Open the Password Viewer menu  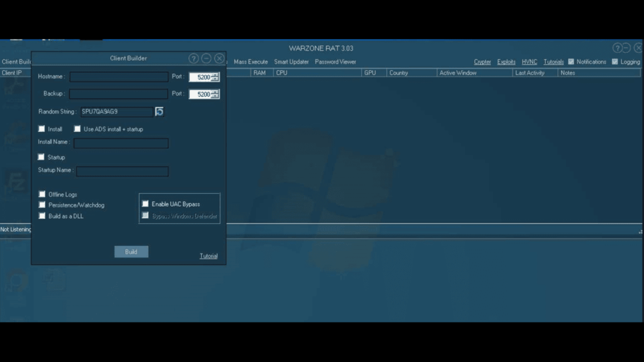[335, 62]
